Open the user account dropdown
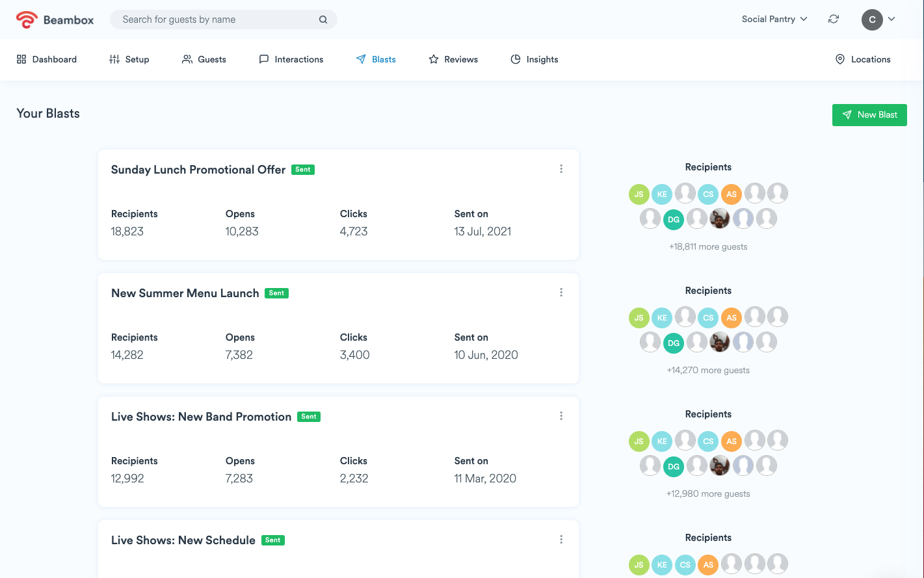 click(x=878, y=20)
